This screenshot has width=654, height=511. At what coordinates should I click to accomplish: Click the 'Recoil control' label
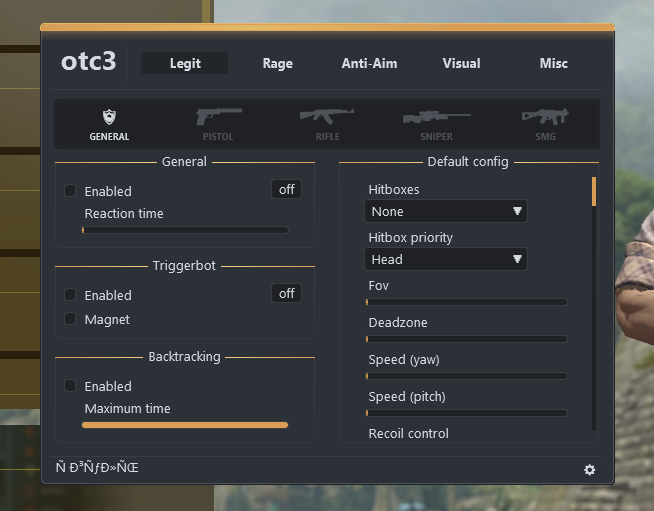409,433
